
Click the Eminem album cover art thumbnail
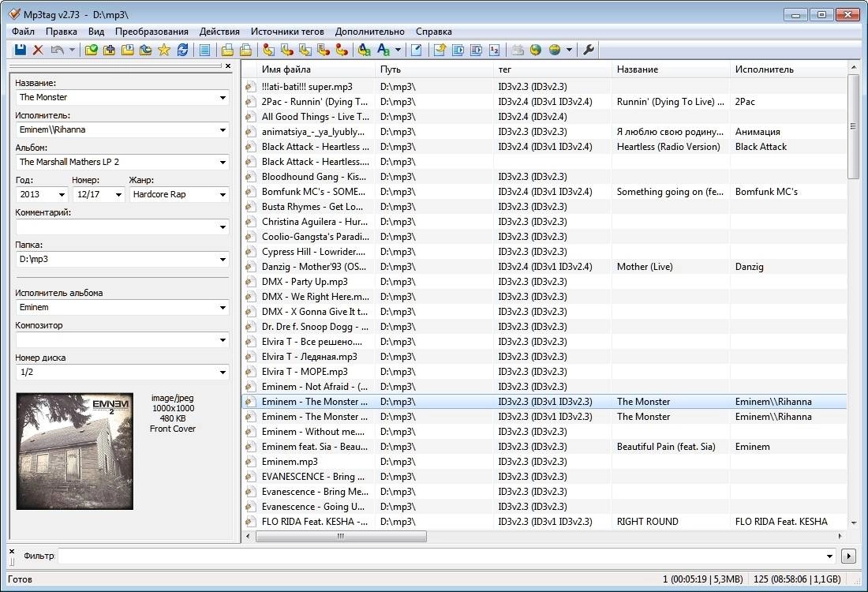75,451
